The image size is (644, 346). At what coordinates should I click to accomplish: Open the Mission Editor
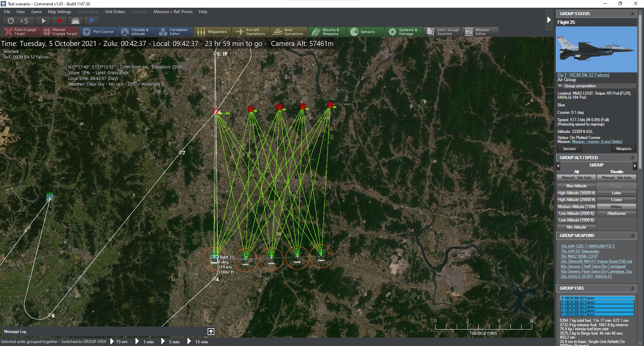481,32
